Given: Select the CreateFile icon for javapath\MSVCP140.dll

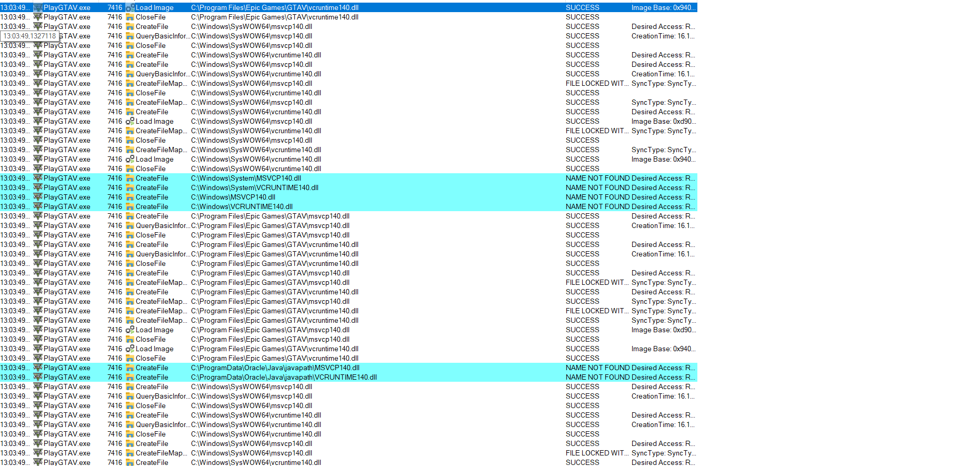Looking at the screenshot, I should pos(130,368).
